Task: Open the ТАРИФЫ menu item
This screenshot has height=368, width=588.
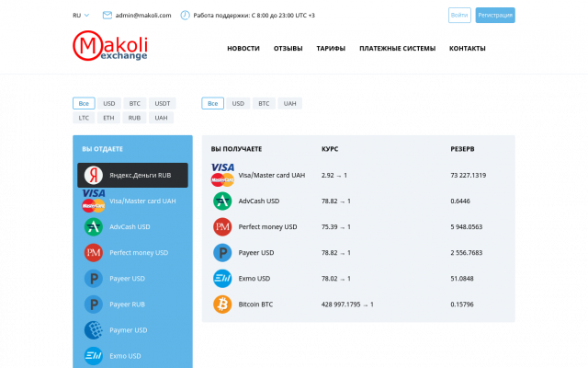Action: (331, 49)
